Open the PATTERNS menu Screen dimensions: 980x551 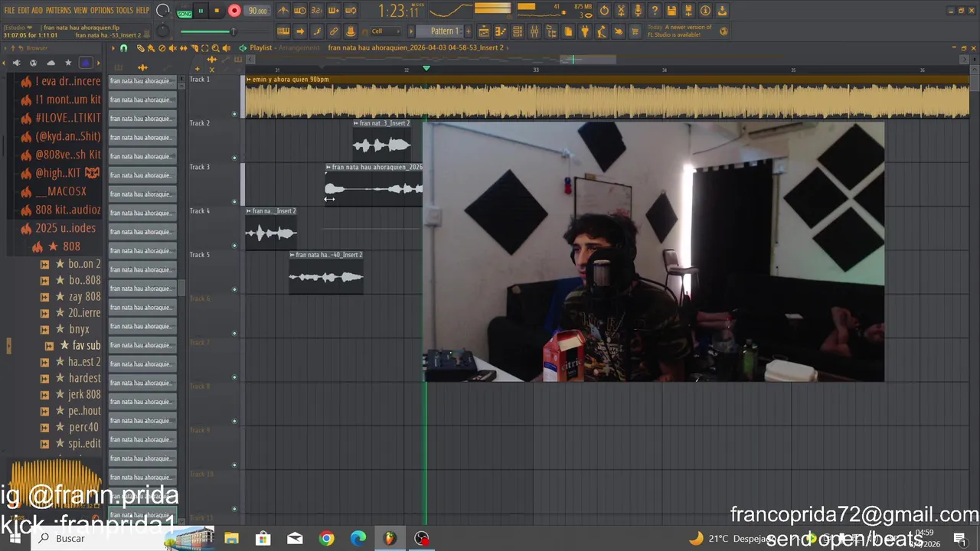(58, 11)
